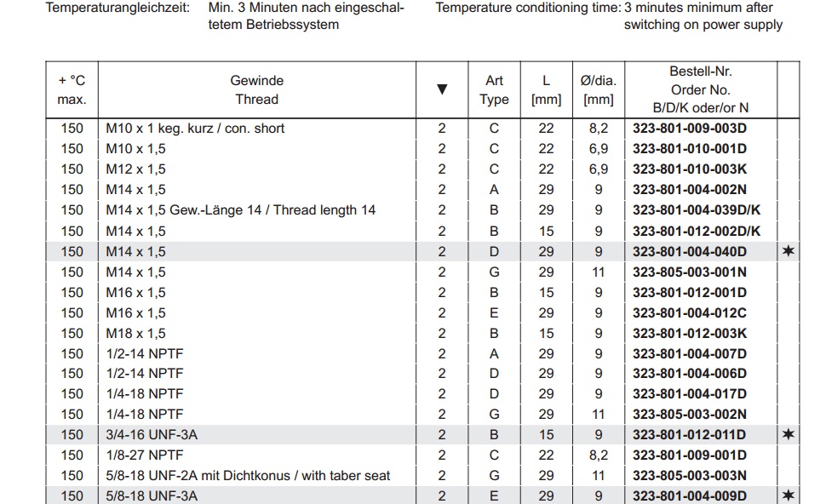
Task: Select the Art / Type column header
Action: (494, 89)
